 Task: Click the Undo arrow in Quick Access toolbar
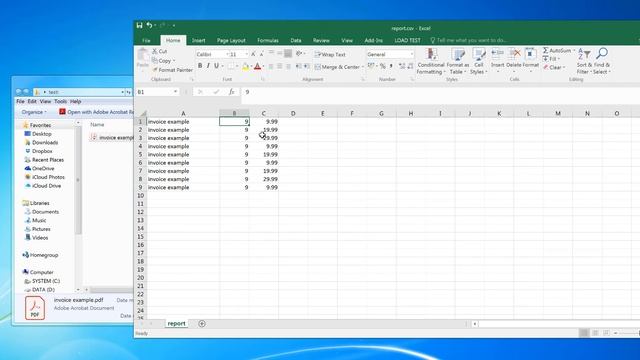tap(149, 25)
